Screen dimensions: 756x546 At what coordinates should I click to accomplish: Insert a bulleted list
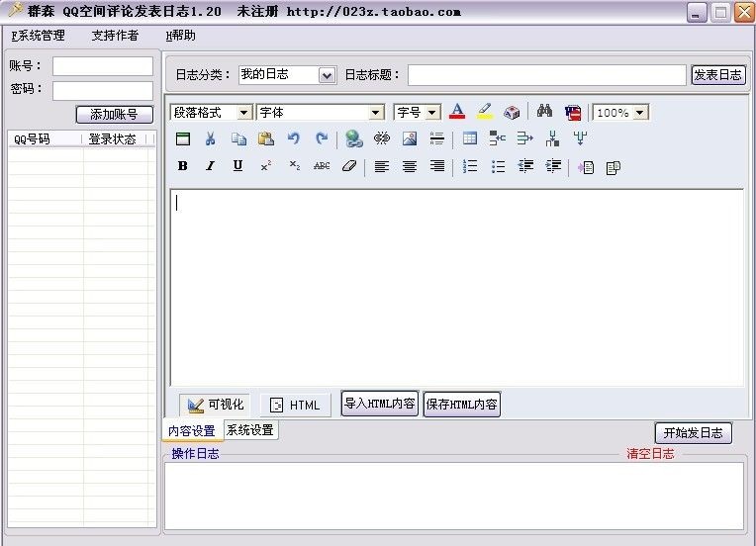[x=498, y=167]
